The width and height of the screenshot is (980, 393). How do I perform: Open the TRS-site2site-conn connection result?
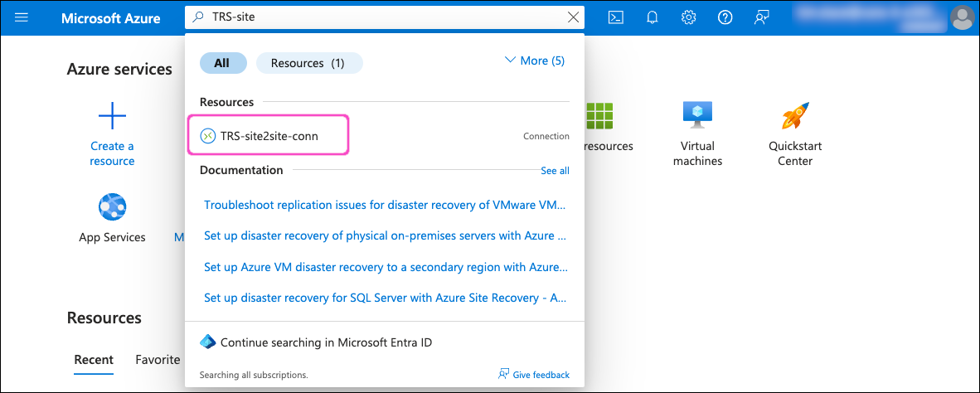269,136
